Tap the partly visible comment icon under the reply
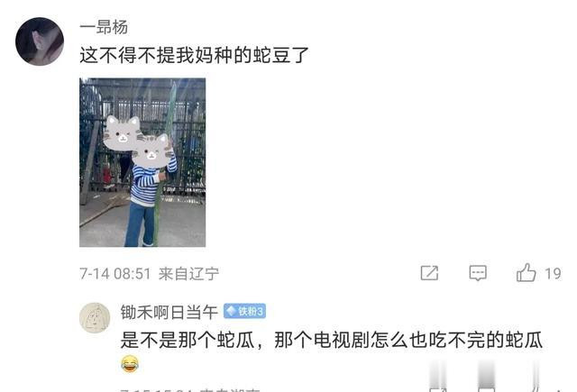The height and width of the screenshot is (392, 577). pyautogui.click(x=487, y=389)
